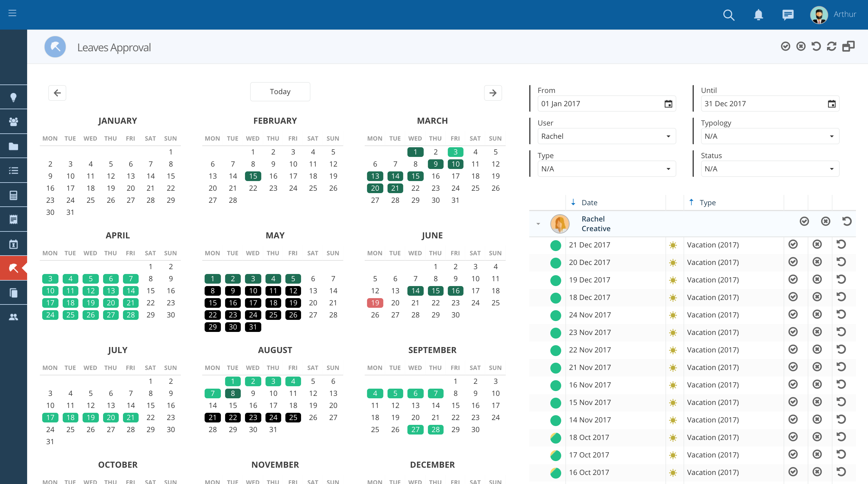Go to next year with right arrow
868x484 pixels.
493,93
